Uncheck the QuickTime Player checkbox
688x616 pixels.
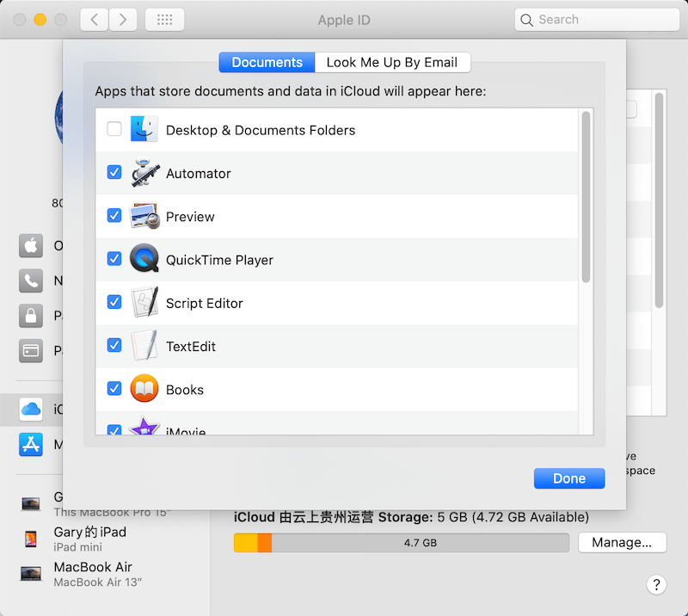tap(114, 259)
